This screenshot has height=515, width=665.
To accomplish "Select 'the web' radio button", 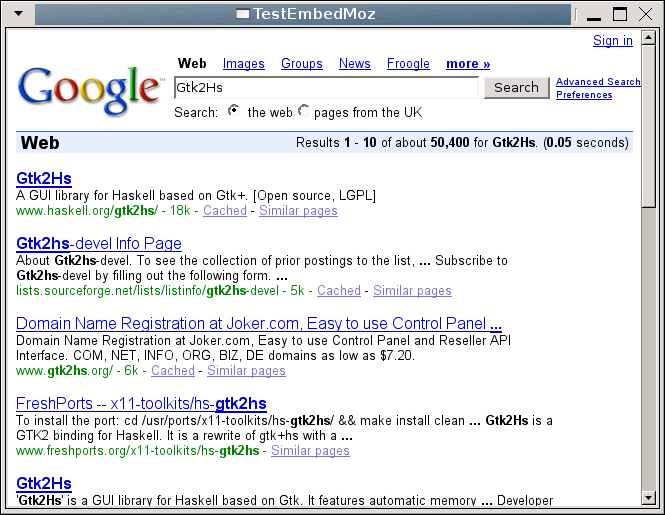I will click(x=234, y=111).
